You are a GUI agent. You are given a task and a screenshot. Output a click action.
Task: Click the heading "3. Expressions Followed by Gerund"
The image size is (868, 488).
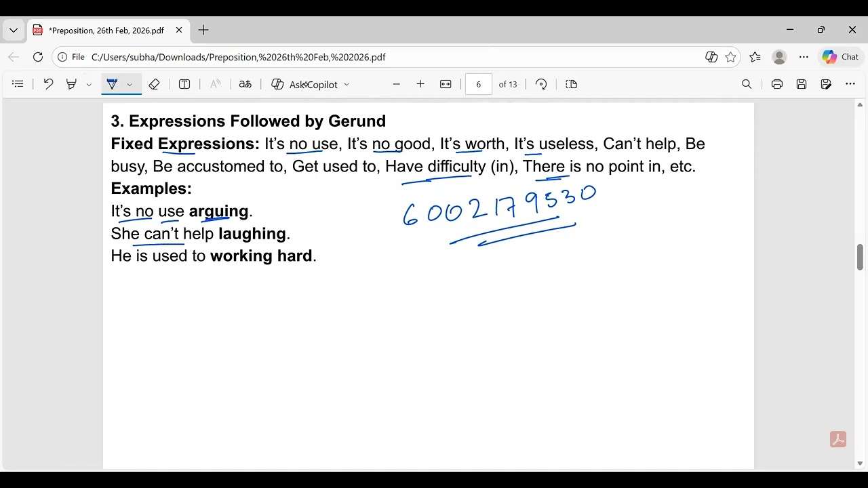click(x=248, y=121)
